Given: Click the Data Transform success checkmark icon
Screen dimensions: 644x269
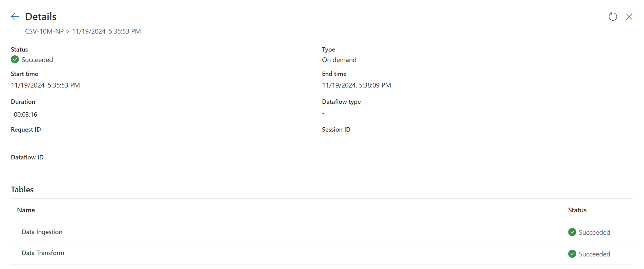Looking at the screenshot, I should (572, 254).
